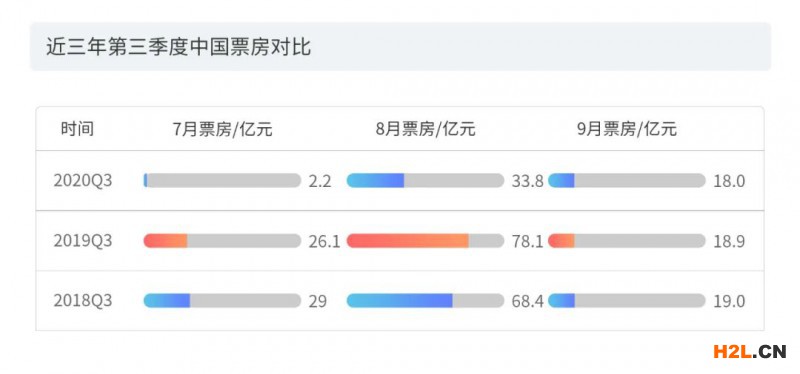Click the 2018Q3 September bar showing 19.0
The height and width of the screenshot is (374, 800).
[x=627, y=301]
